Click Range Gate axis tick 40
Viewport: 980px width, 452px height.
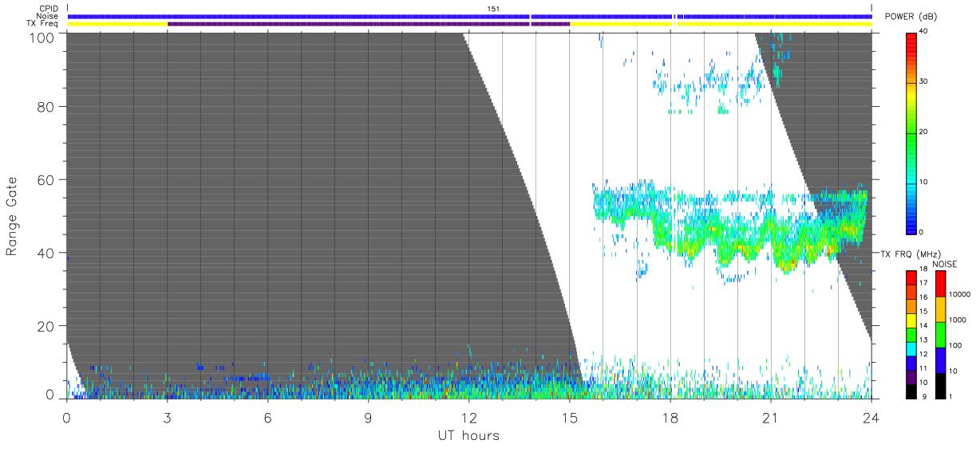48,254
